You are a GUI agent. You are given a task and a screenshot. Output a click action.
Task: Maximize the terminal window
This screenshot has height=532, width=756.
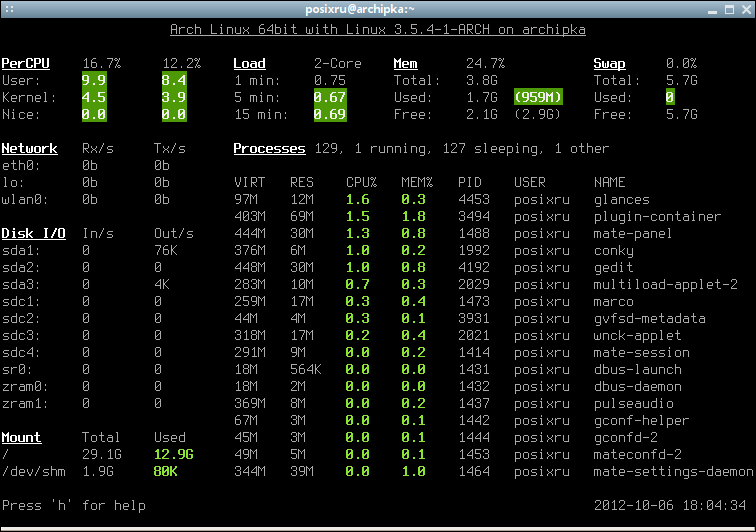729,9
